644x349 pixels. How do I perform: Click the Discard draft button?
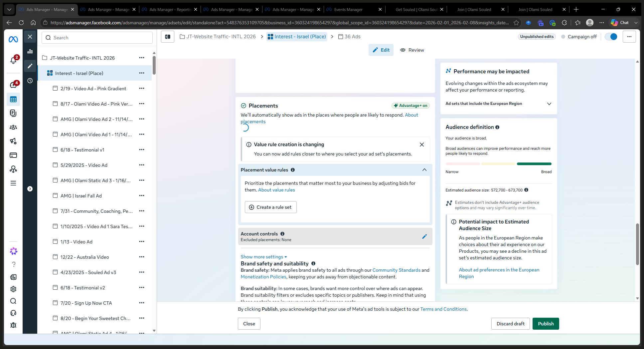click(x=511, y=324)
